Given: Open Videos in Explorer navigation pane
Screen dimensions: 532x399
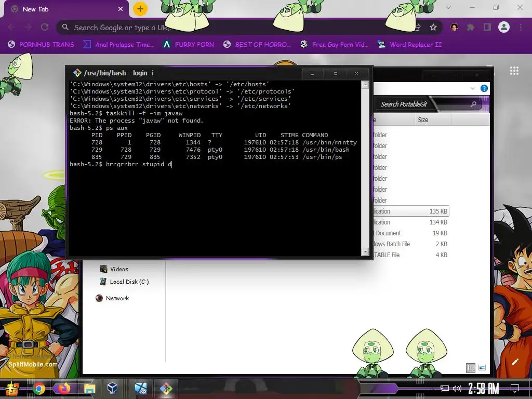Looking at the screenshot, I should click(x=114, y=269).
